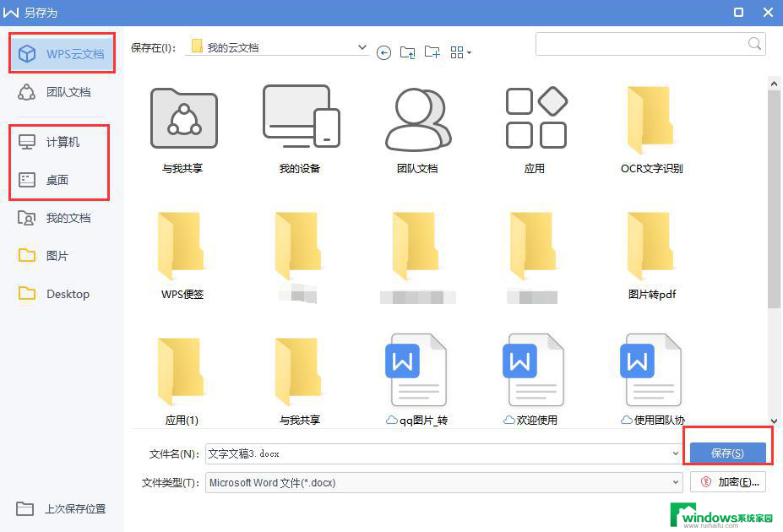Expand the 文件名 dropdown arrow
This screenshot has height=532, width=783.
pyautogui.click(x=675, y=453)
